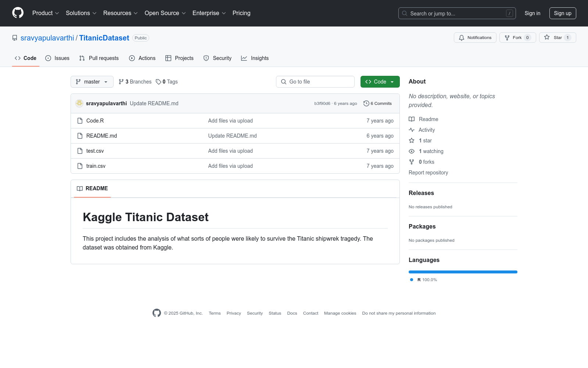
Task: Open the sravyapulavarthi owner link
Action: (47, 38)
